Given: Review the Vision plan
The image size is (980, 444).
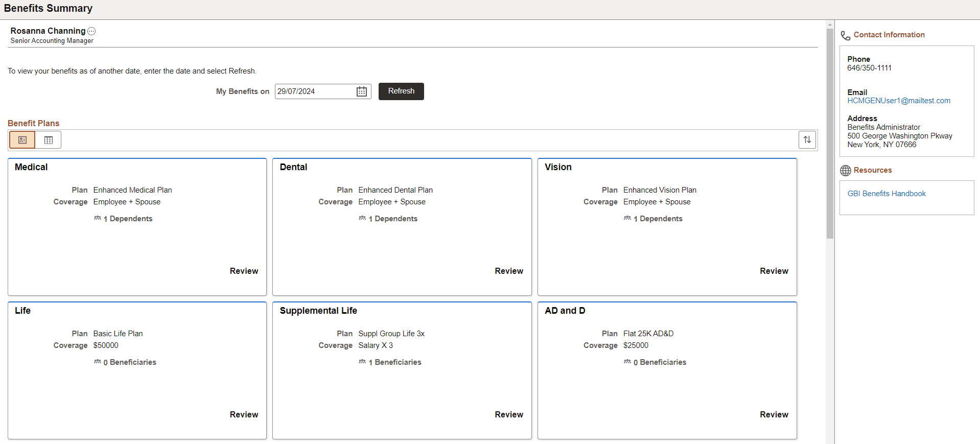Looking at the screenshot, I should [774, 271].
